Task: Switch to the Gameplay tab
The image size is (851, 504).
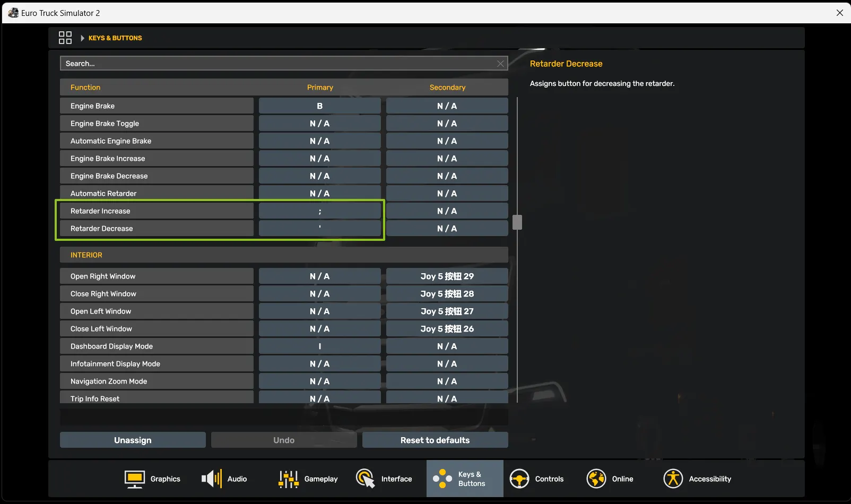Action: 308,479
